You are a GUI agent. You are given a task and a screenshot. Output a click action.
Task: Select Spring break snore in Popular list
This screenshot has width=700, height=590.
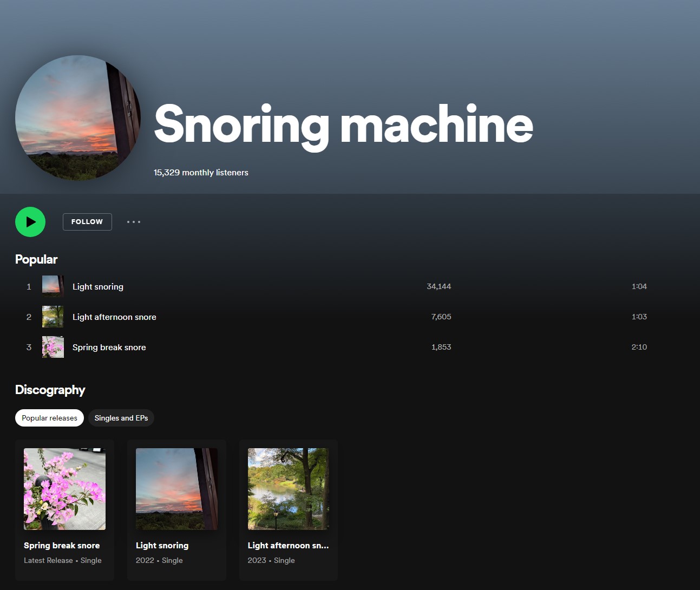pyautogui.click(x=109, y=348)
